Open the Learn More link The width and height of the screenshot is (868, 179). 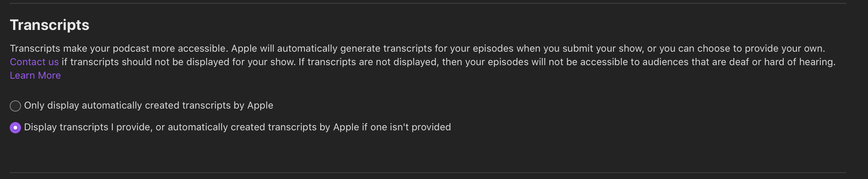[35, 75]
